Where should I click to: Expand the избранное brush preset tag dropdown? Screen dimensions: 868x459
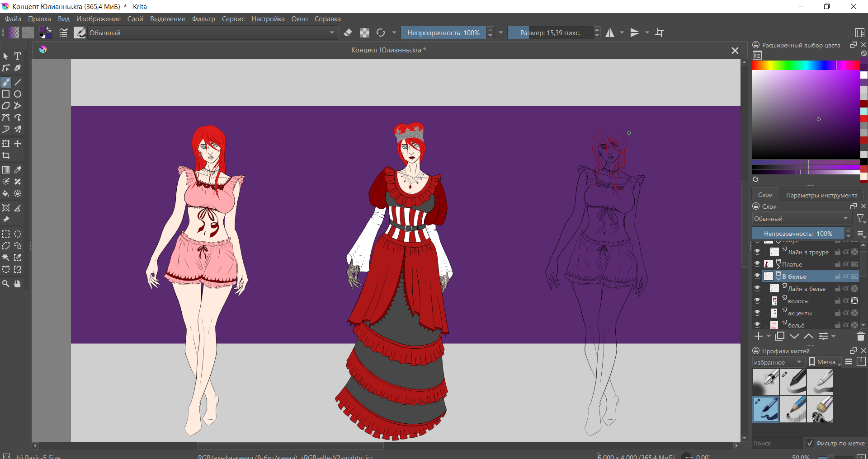pos(778,362)
